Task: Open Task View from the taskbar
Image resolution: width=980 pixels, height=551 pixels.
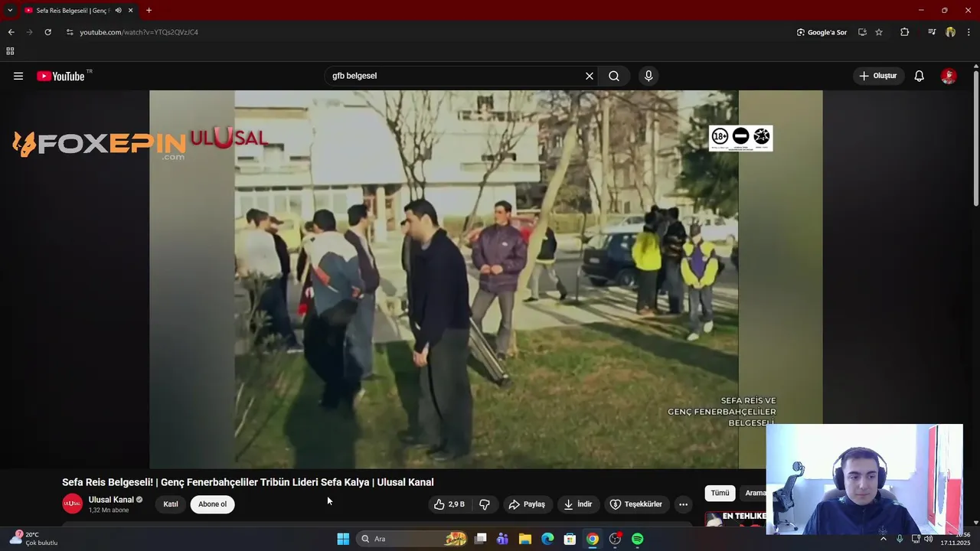Action: (480, 539)
